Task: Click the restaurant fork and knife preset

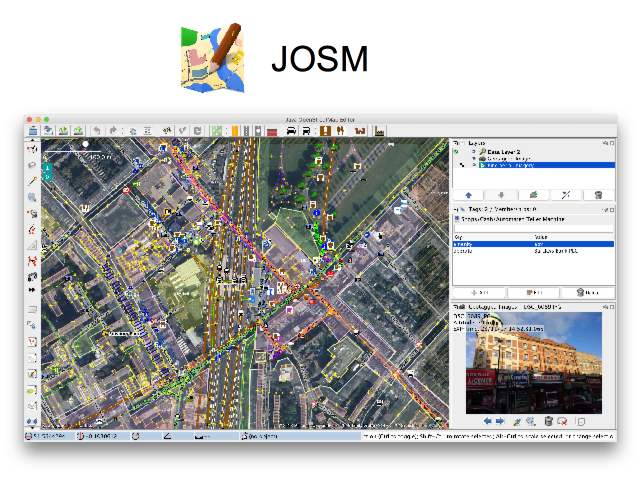Action: (340, 131)
